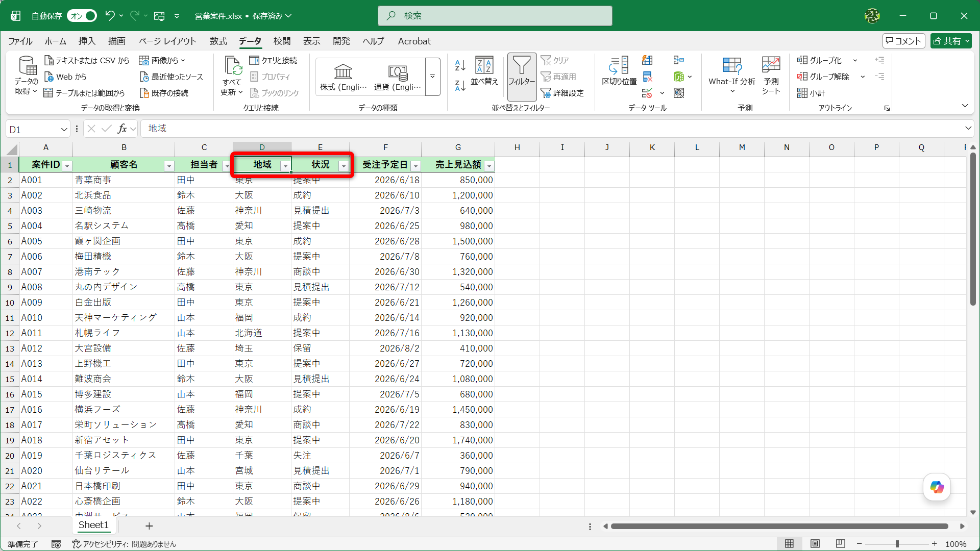Open the Copilot floating button
Screen dimensions: 980x551
[x=937, y=487]
